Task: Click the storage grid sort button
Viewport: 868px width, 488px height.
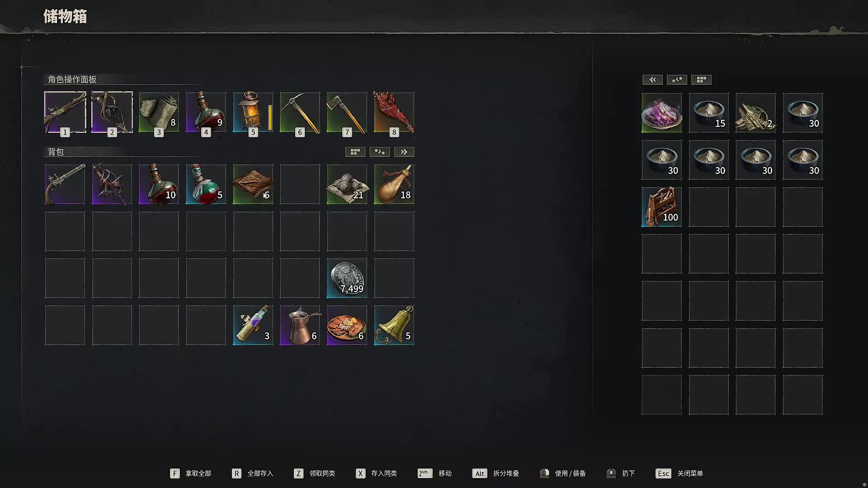Action: pos(701,80)
